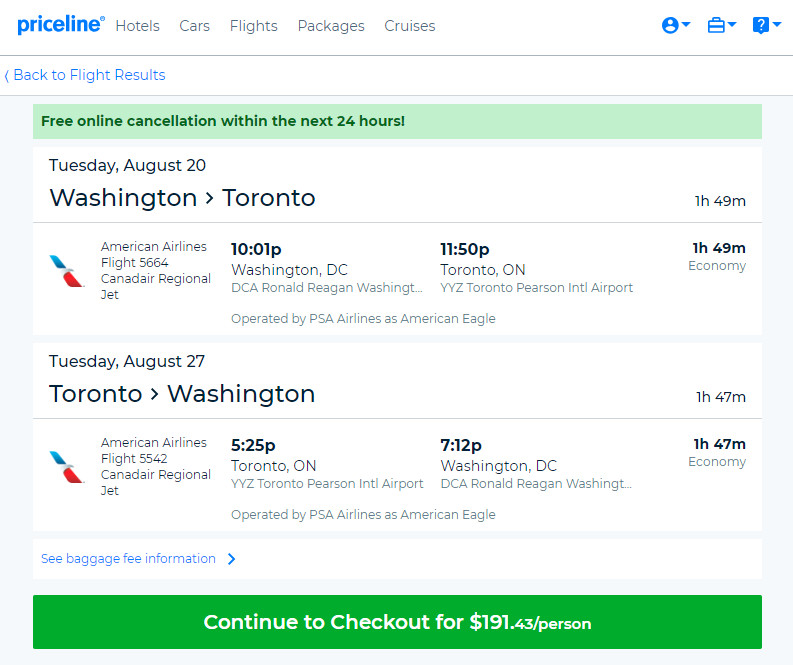Click the back chevron beside Flight Results
Viewport: 793px width, 665px height.
pos(7,76)
